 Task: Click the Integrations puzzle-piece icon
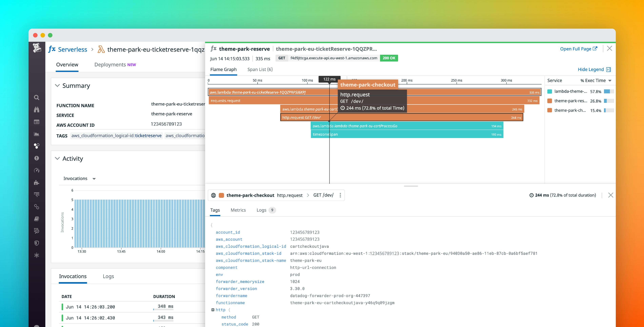(x=37, y=182)
